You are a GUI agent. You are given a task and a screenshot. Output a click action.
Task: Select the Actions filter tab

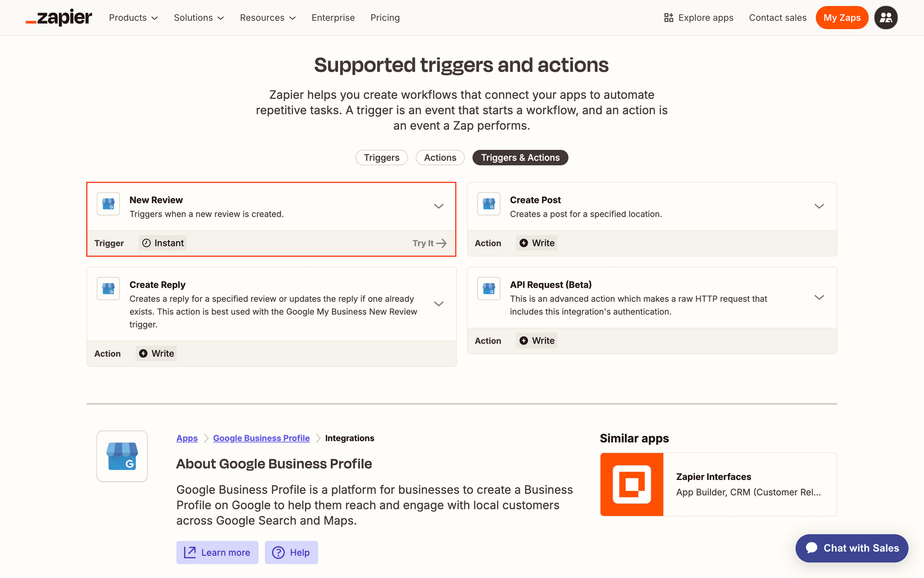(440, 158)
